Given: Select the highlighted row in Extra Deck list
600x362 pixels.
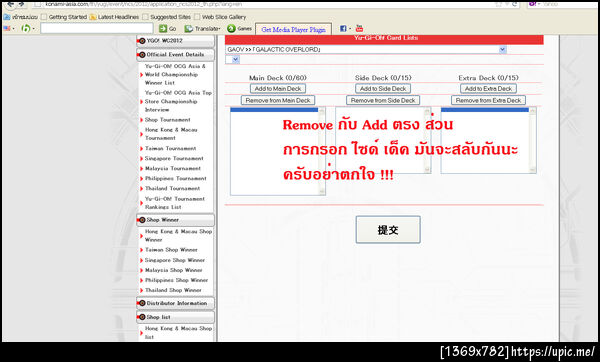Looking at the screenshot, I should (x=485, y=110).
